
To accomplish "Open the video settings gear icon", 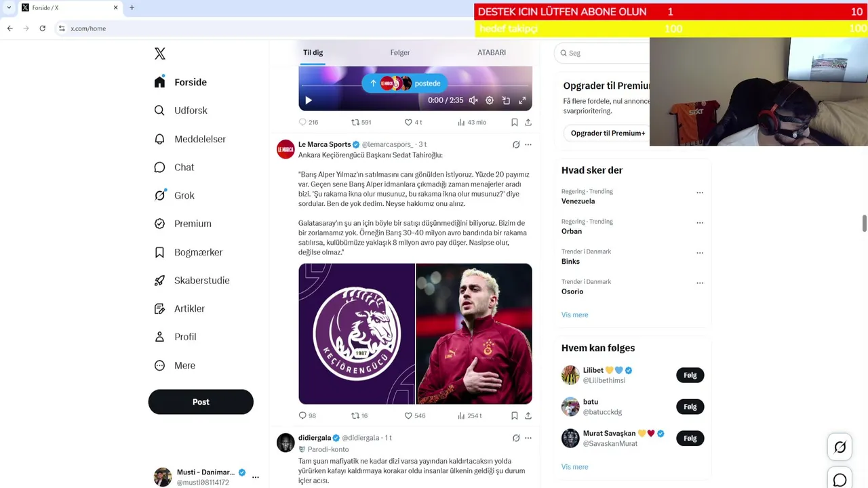I will click(x=490, y=100).
